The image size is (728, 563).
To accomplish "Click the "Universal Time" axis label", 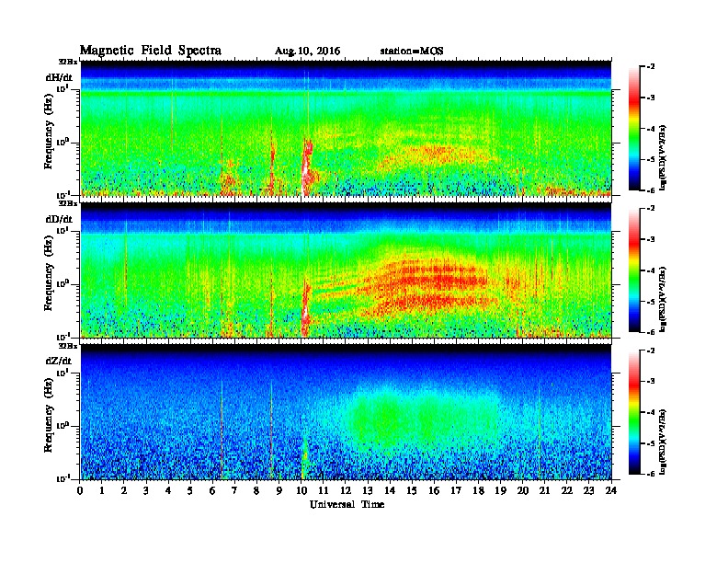I will click(x=347, y=504).
